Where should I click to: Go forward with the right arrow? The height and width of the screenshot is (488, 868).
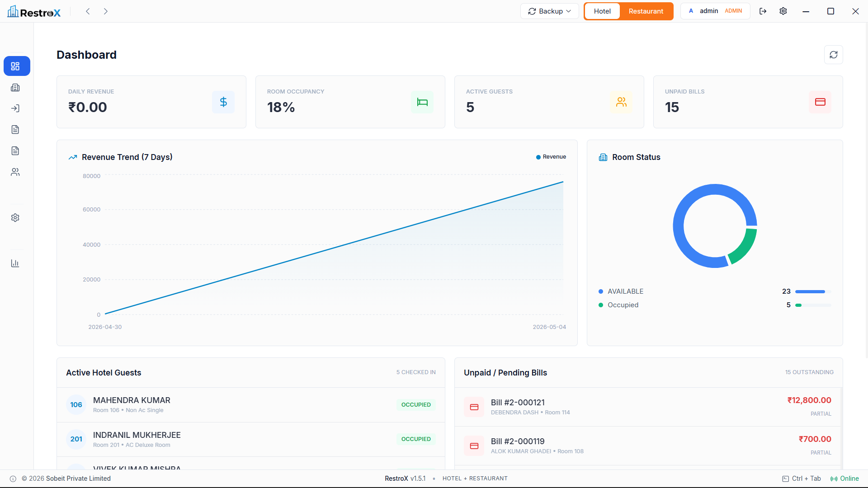tap(106, 11)
